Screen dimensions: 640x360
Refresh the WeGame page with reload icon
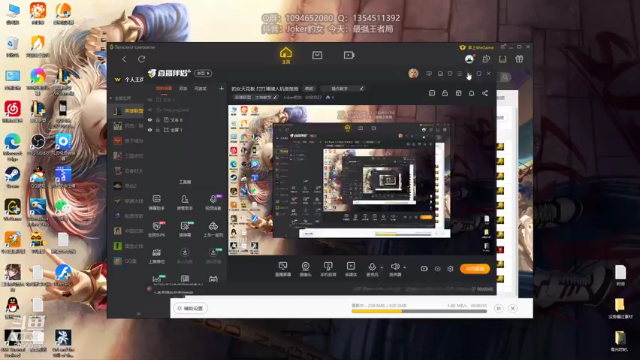coord(141,59)
